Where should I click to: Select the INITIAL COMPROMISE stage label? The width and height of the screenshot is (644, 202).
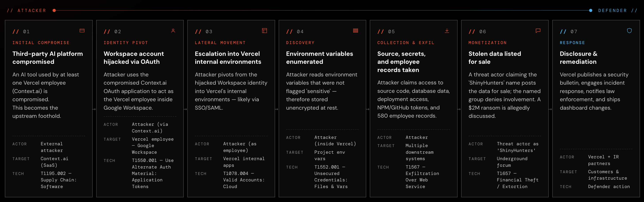pyautogui.click(x=41, y=43)
